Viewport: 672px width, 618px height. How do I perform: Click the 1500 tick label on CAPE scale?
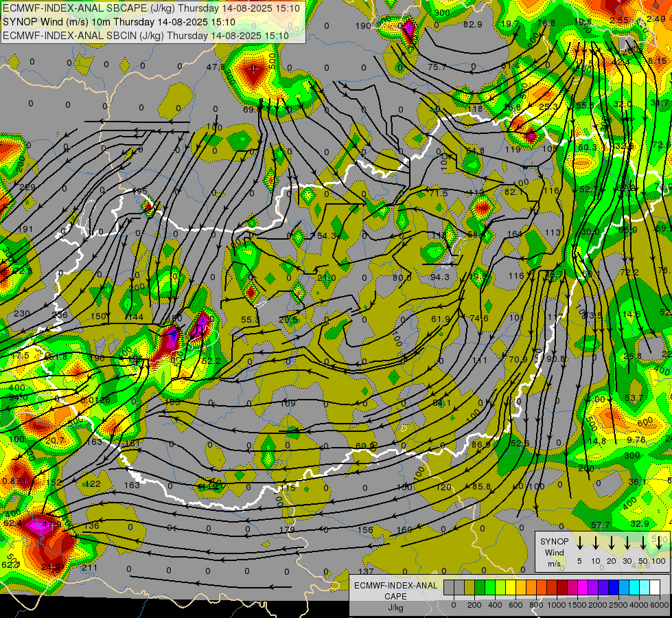tap(577, 605)
